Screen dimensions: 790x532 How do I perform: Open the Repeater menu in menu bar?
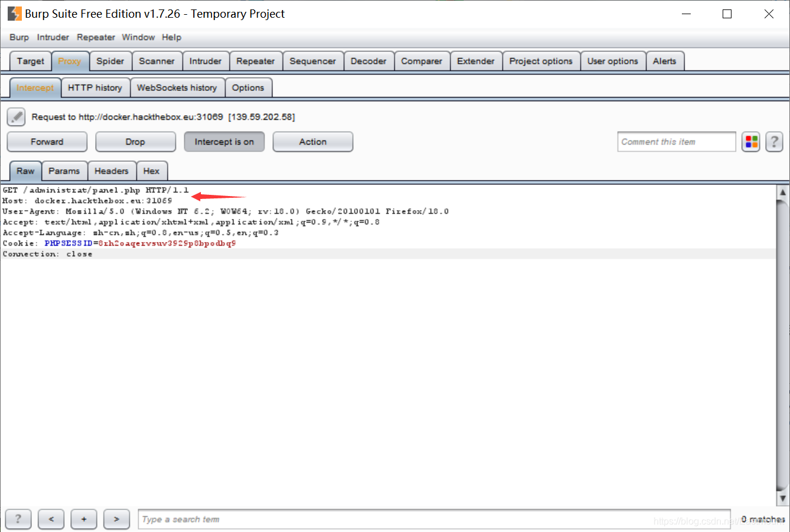pyautogui.click(x=96, y=37)
